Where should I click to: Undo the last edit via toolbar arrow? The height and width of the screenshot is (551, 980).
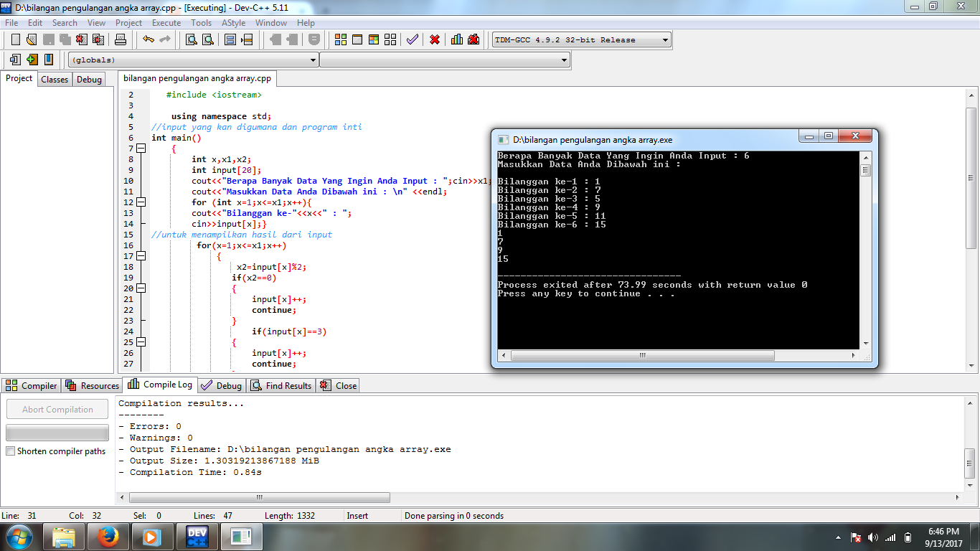pyautogui.click(x=148, y=39)
